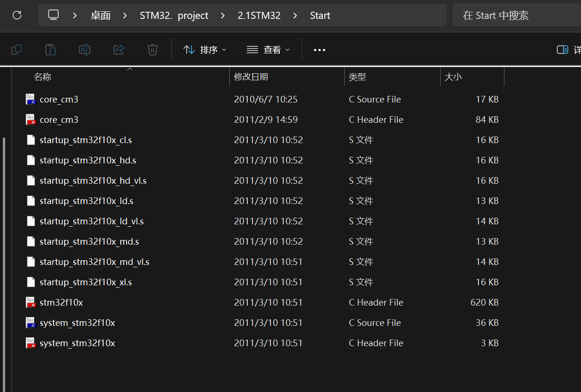Sort by the 修改日期 column header

click(x=251, y=77)
